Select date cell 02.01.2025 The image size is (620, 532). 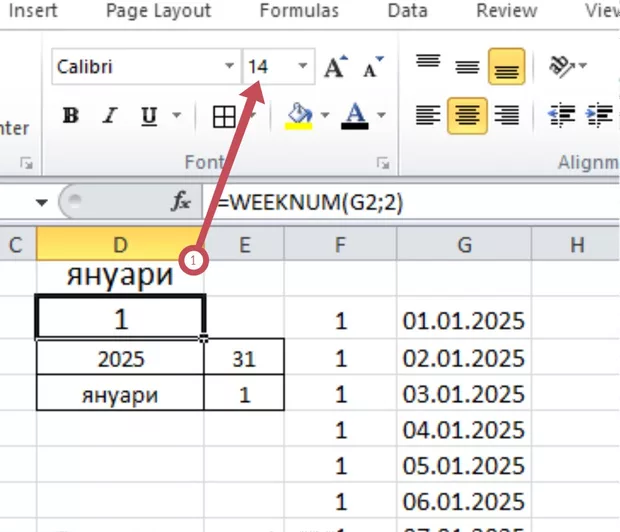464,358
